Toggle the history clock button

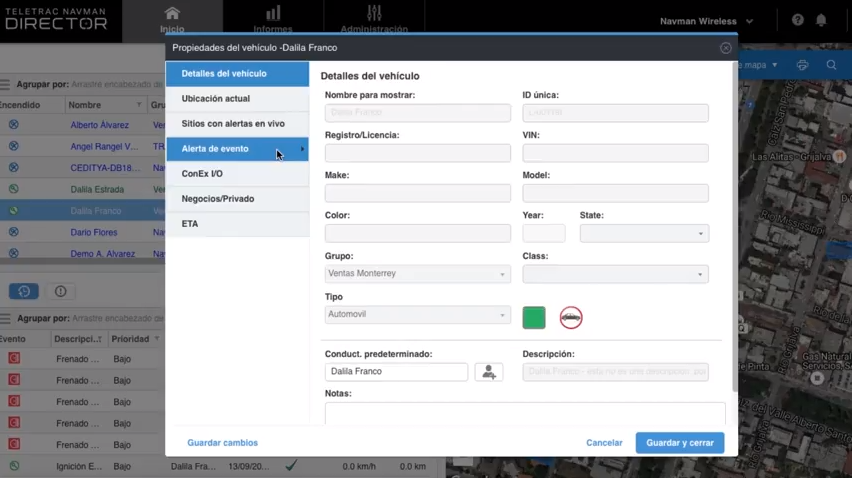(x=24, y=291)
